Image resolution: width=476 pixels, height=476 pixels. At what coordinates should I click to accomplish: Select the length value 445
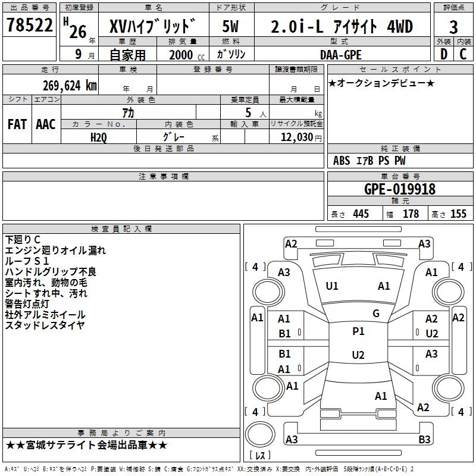coord(361,214)
